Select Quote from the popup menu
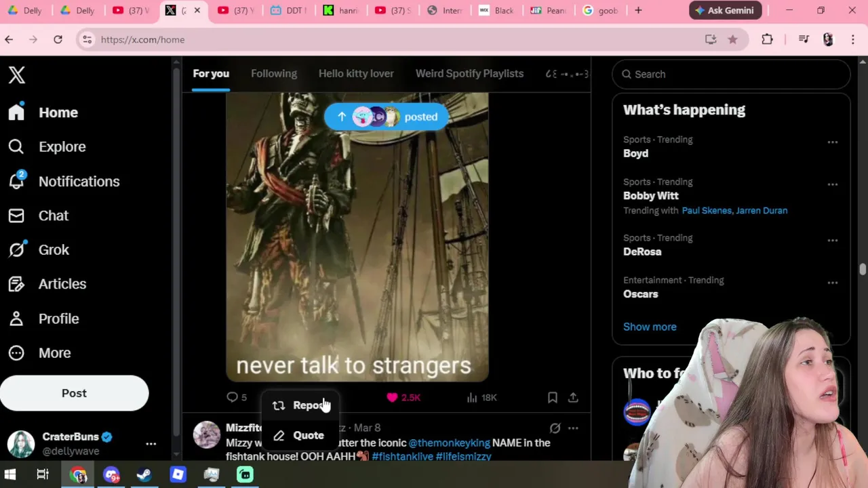The image size is (868, 488). pos(300,435)
